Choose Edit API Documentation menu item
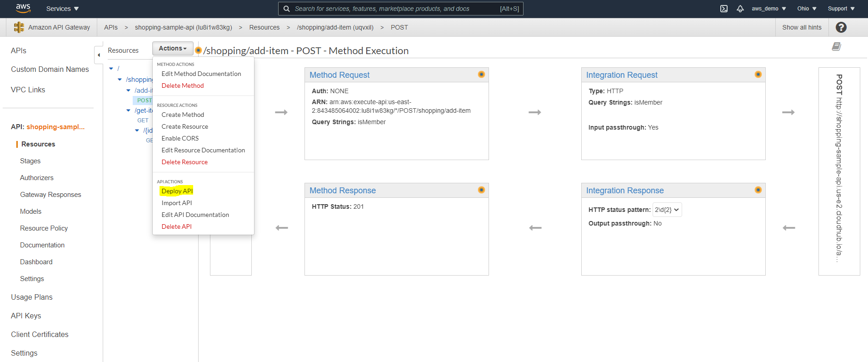 click(195, 215)
